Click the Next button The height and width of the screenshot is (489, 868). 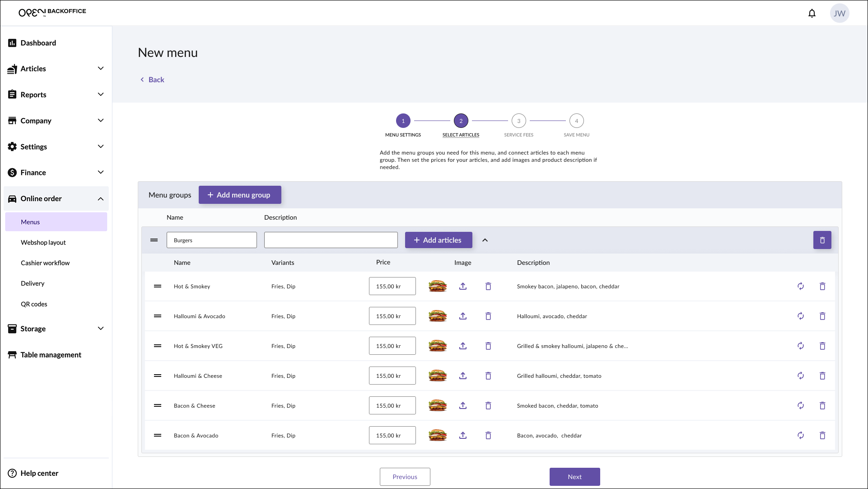point(574,476)
